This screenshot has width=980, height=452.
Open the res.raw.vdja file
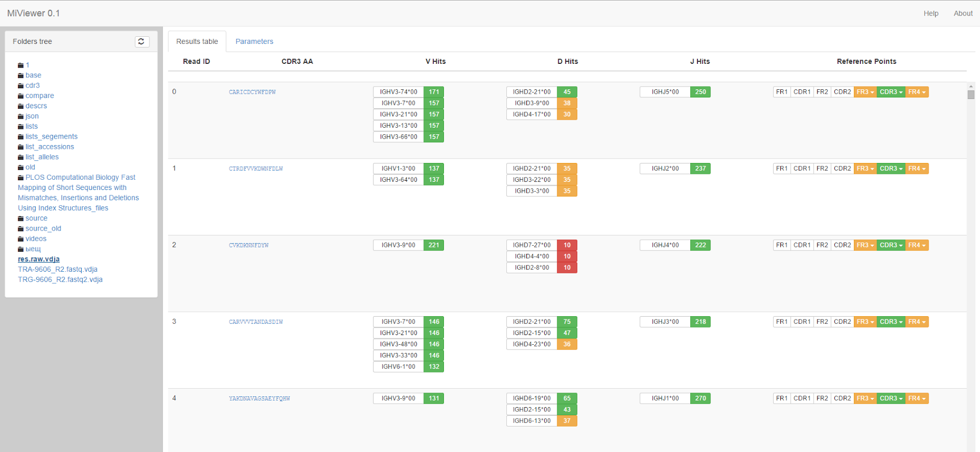click(x=38, y=259)
